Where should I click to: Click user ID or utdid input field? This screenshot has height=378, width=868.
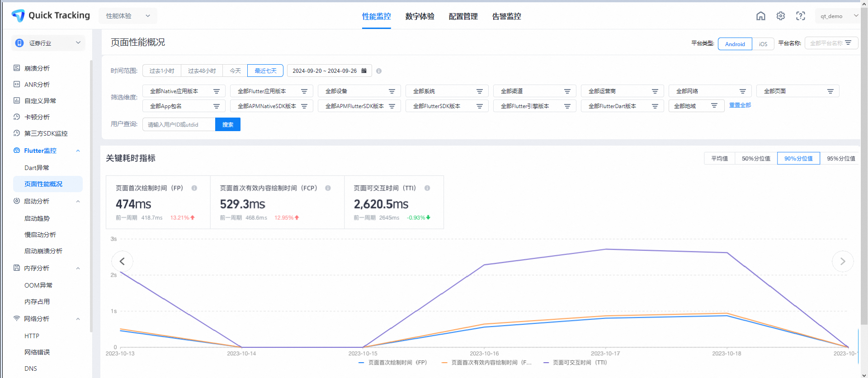pos(179,124)
